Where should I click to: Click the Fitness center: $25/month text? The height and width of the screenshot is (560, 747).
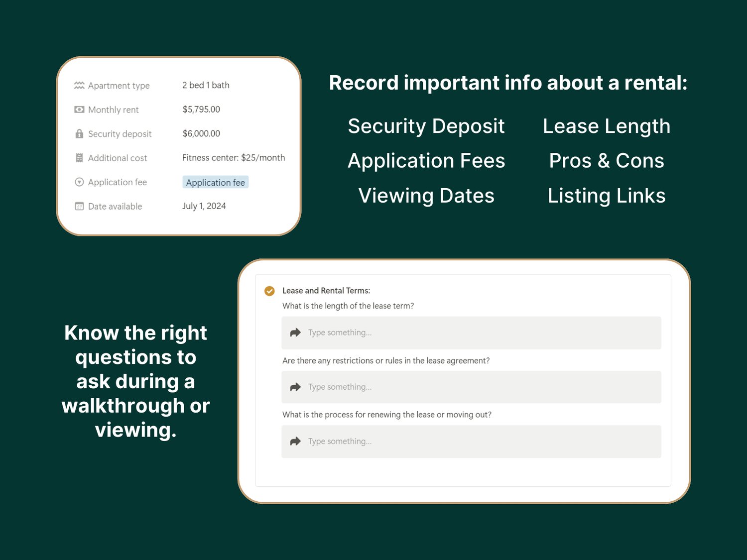tap(234, 158)
